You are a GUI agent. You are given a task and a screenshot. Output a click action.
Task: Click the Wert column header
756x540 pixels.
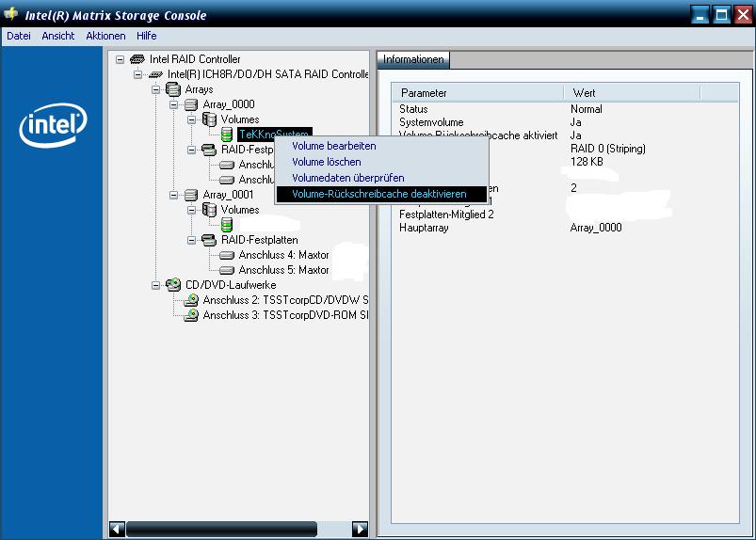click(632, 93)
